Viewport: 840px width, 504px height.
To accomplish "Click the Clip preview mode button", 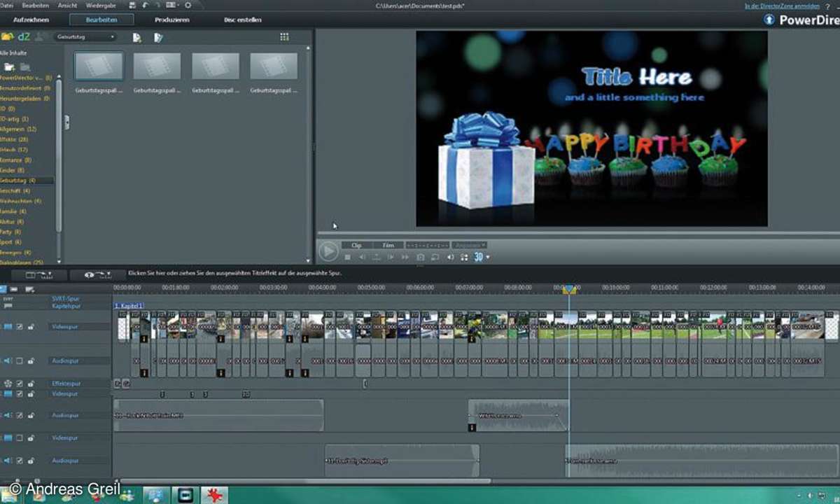I will tap(357, 246).
